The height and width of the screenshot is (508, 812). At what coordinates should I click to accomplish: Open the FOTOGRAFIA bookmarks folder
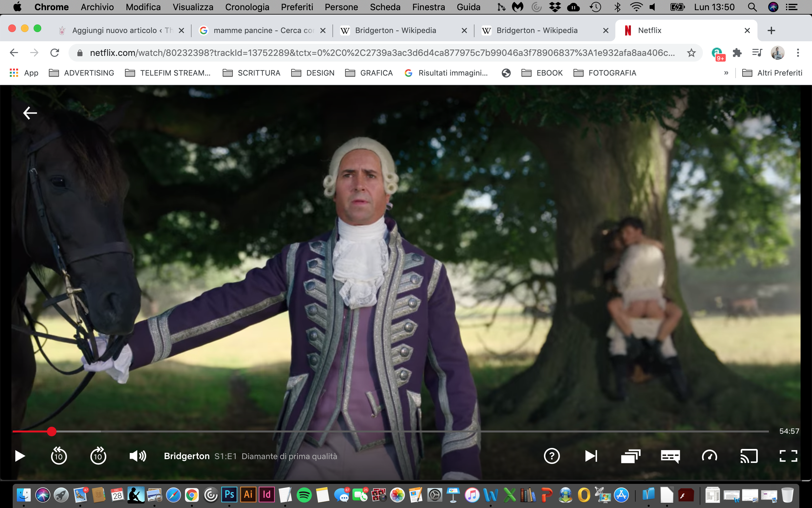605,73
